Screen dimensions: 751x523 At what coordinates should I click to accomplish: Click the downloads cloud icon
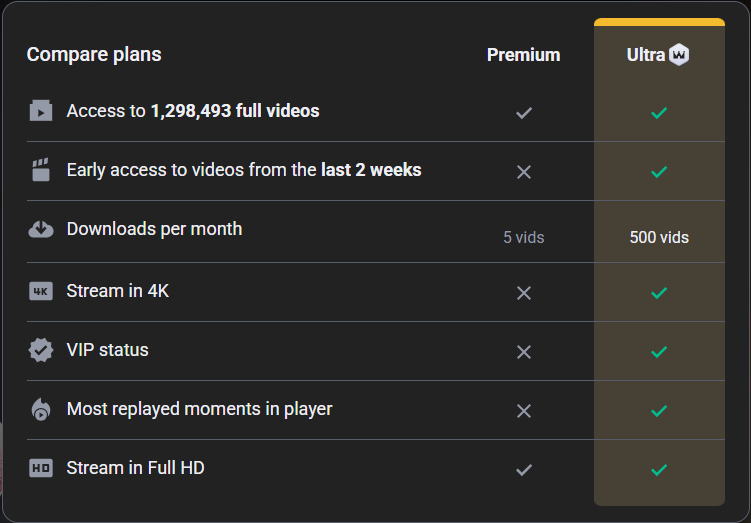40,229
